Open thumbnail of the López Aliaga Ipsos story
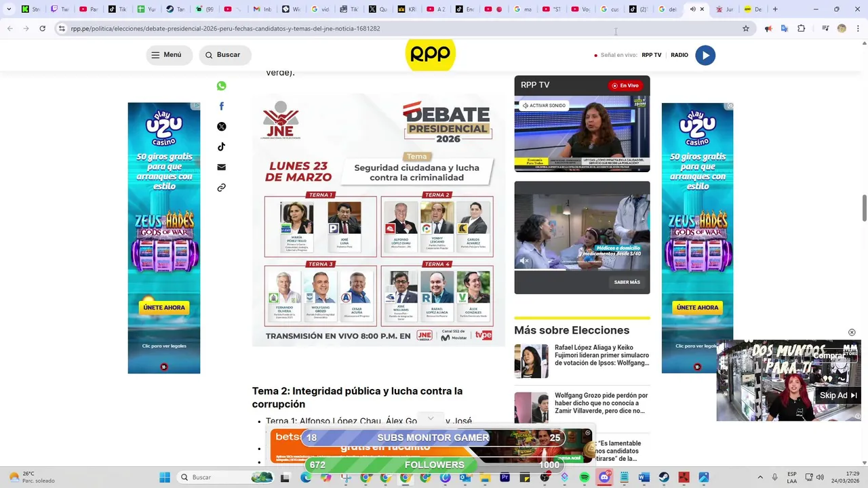This screenshot has width=868, height=488. pyautogui.click(x=531, y=361)
